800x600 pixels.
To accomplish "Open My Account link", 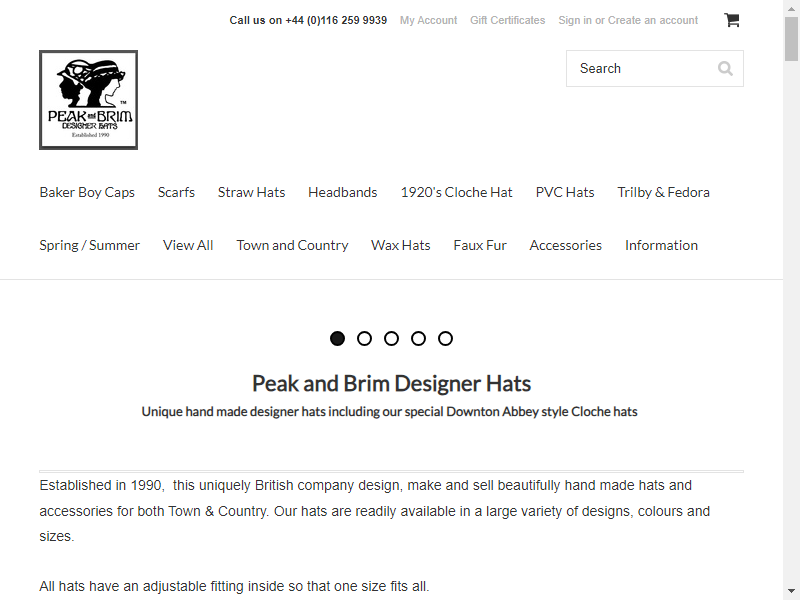I will pos(429,20).
